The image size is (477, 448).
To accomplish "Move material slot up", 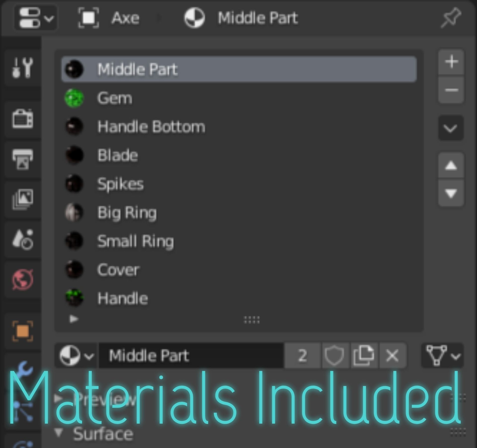I will click(451, 165).
